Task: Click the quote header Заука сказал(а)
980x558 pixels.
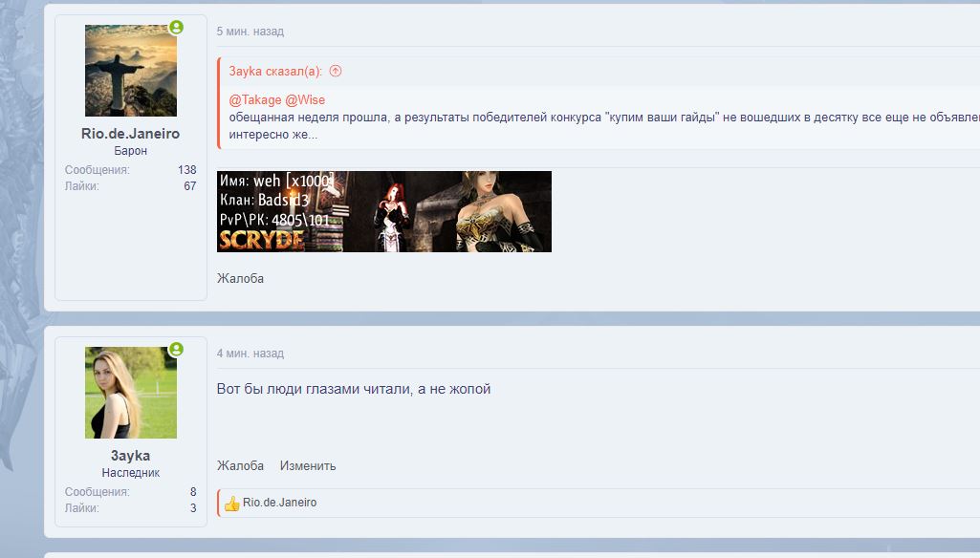Action: point(271,71)
